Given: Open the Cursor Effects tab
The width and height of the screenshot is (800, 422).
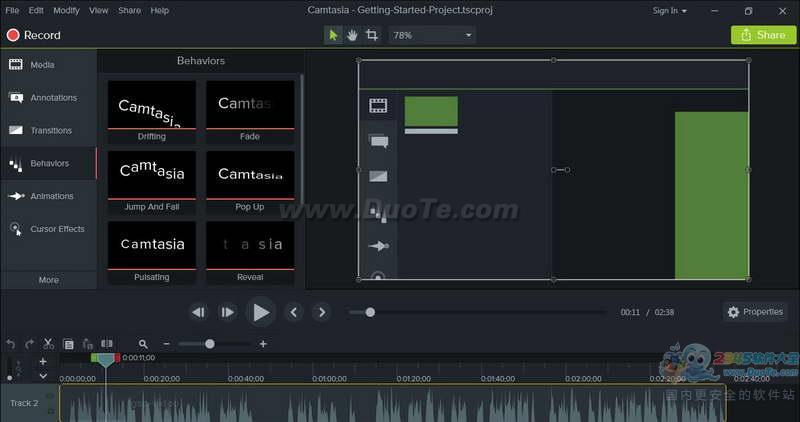Looking at the screenshot, I should pyautogui.click(x=48, y=229).
